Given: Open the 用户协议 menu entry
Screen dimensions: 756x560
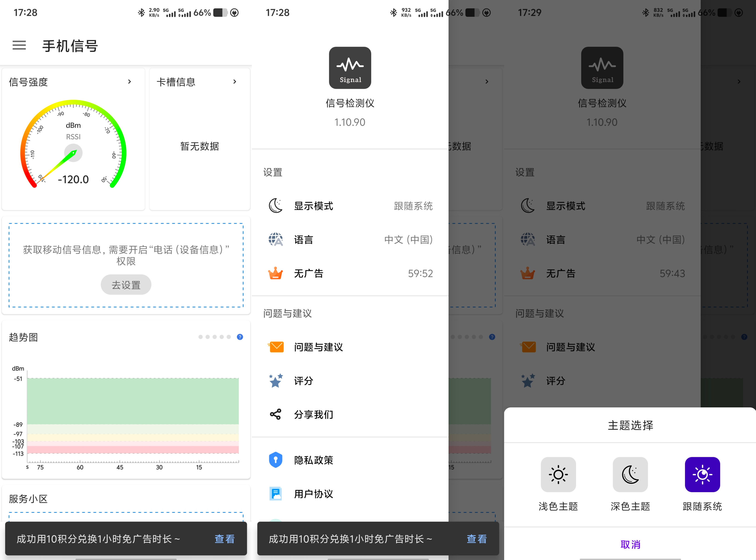Looking at the screenshot, I should (313, 494).
